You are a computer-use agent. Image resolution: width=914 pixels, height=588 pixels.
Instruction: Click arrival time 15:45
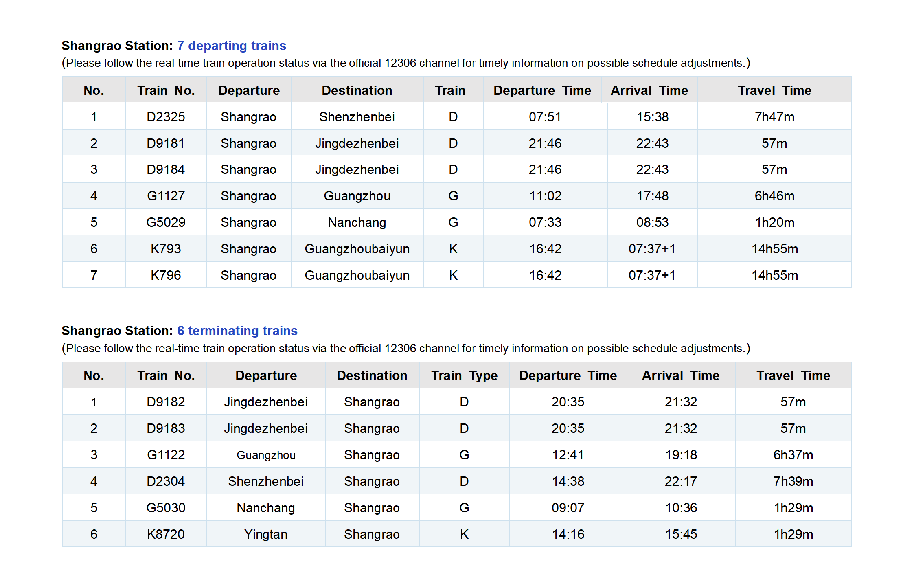pos(681,534)
